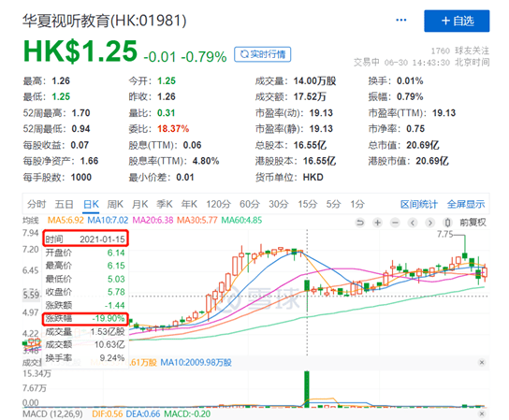Click the undo reset chart icon

click(x=359, y=223)
